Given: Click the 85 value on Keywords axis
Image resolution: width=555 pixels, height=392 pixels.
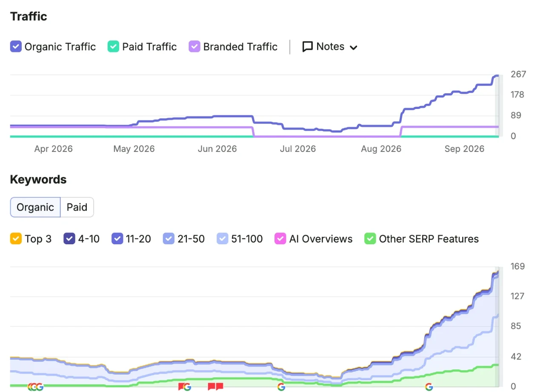Looking at the screenshot, I should pos(516,326).
